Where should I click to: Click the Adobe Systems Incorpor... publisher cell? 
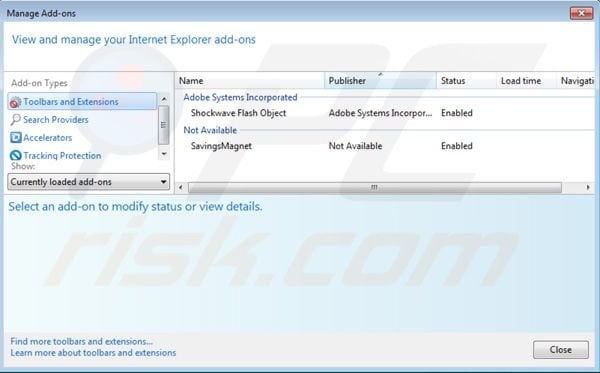pyautogui.click(x=380, y=113)
